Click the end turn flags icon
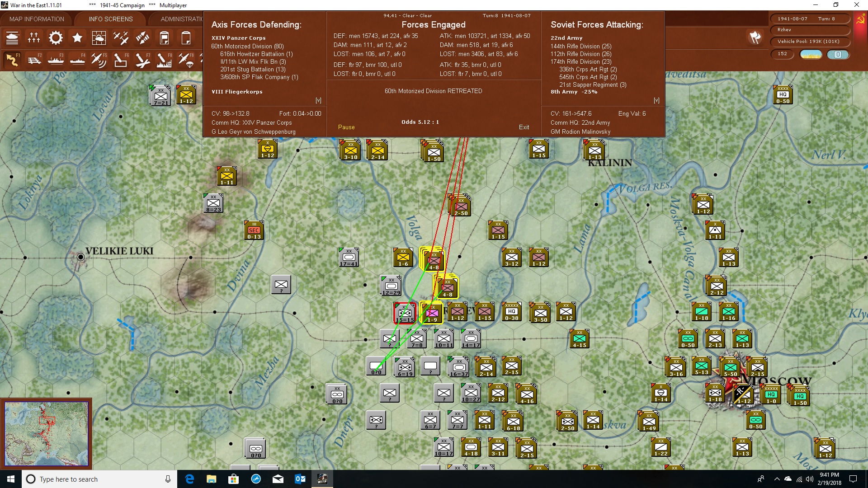 click(x=755, y=38)
